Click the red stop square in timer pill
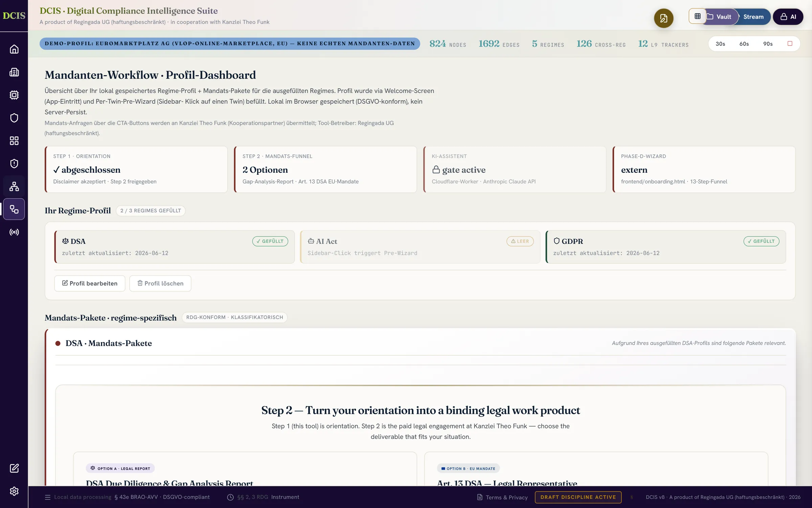Screen dimensions: 812x508 point(790,44)
